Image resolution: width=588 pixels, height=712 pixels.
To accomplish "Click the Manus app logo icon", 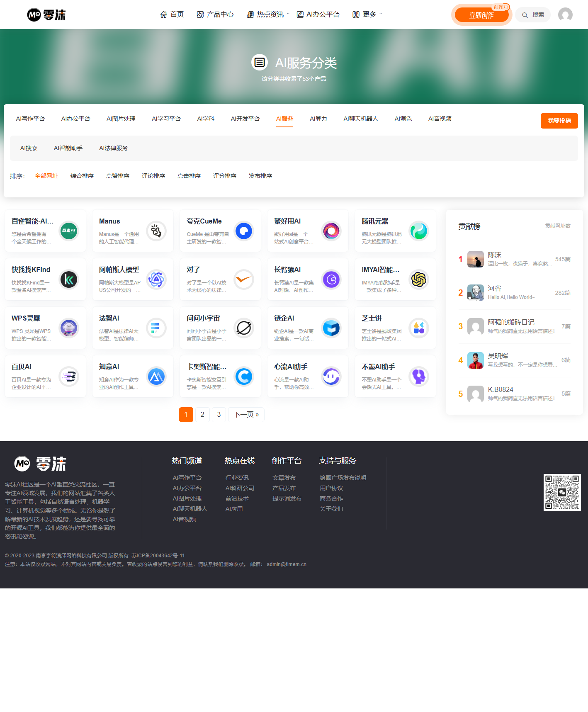I will click(x=156, y=231).
